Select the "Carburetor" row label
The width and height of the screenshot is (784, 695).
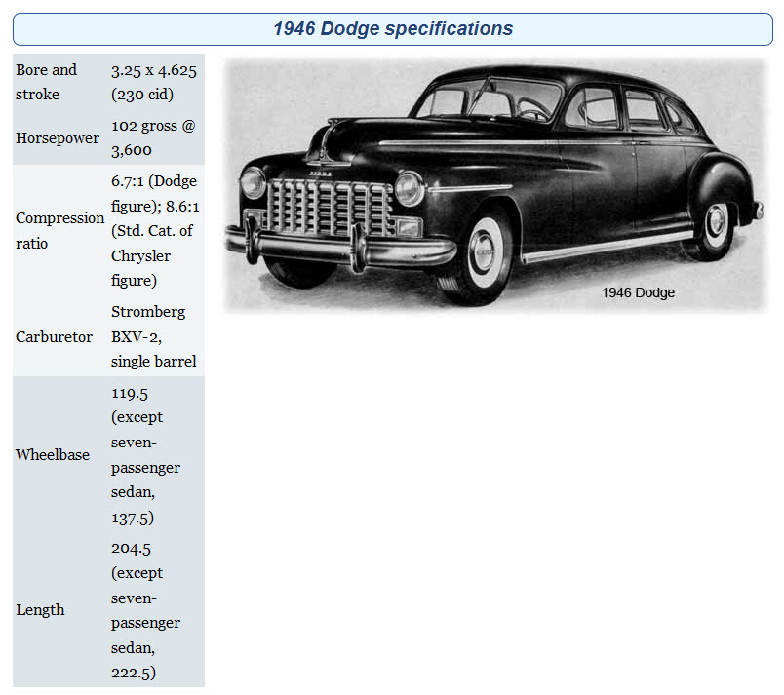click(x=55, y=337)
